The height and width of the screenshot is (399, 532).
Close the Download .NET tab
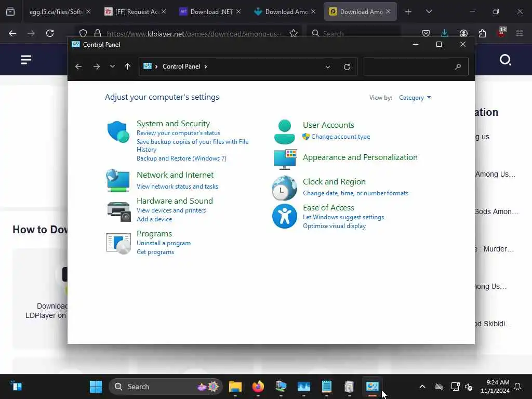coord(238,11)
